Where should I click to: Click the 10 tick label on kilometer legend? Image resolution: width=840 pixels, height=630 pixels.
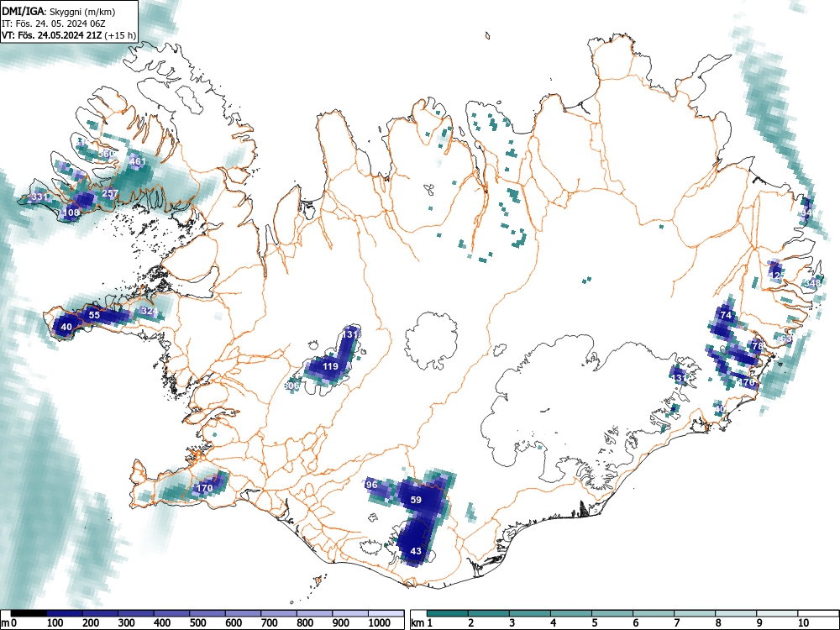click(x=802, y=623)
